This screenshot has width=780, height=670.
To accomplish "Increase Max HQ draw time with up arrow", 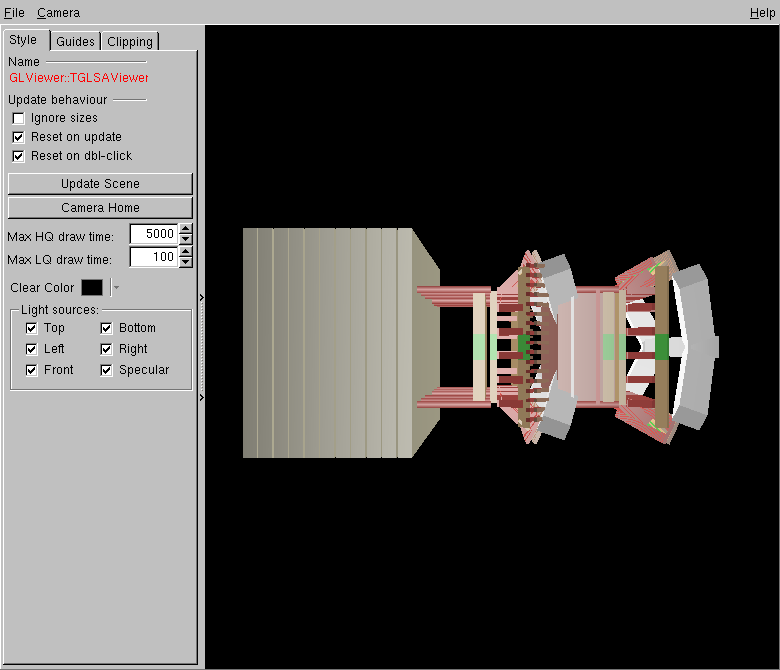I will (x=185, y=229).
